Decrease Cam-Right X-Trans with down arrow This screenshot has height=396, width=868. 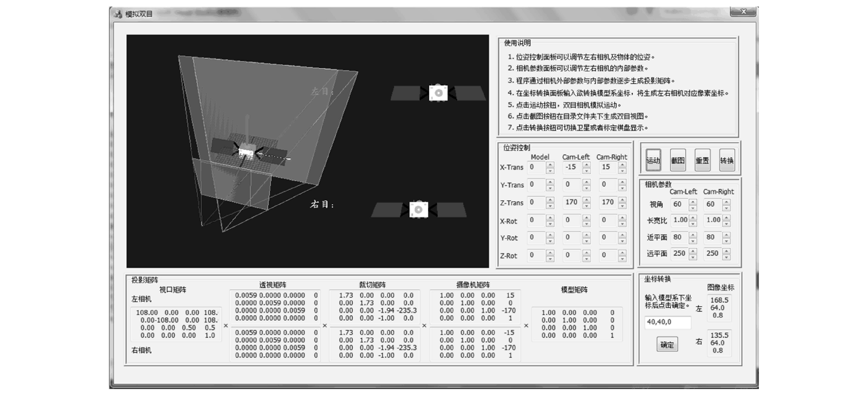point(622,171)
